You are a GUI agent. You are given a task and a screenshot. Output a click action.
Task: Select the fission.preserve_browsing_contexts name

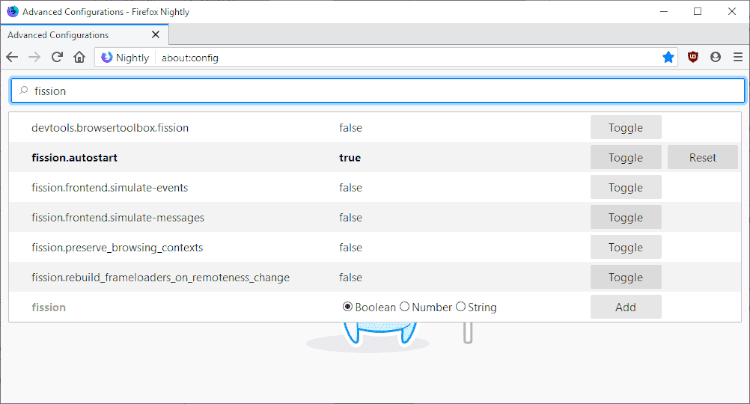[117, 247]
